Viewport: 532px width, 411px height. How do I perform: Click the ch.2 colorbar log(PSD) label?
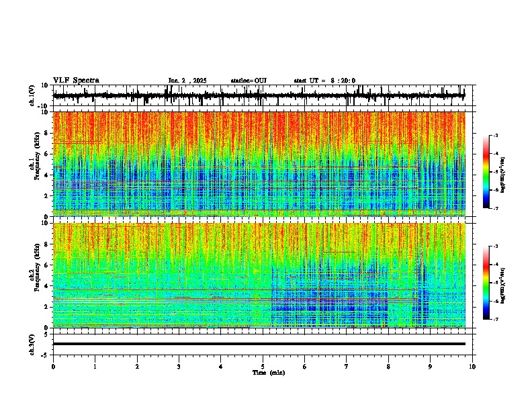tap(503, 285)
